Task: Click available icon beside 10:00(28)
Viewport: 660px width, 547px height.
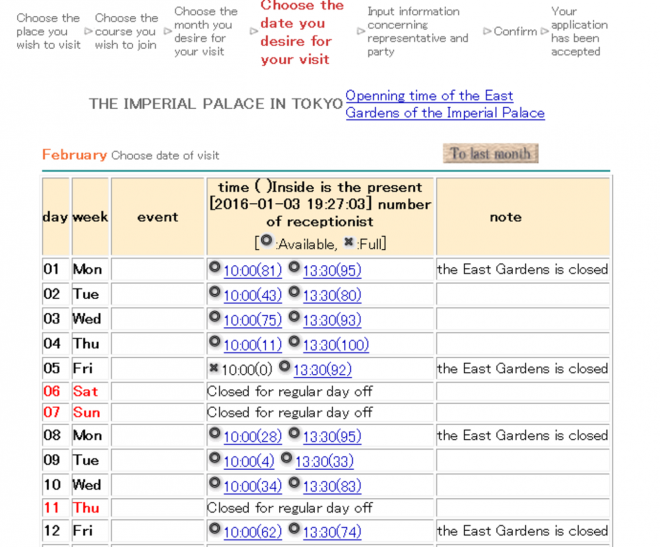Action: click(215, 433)
